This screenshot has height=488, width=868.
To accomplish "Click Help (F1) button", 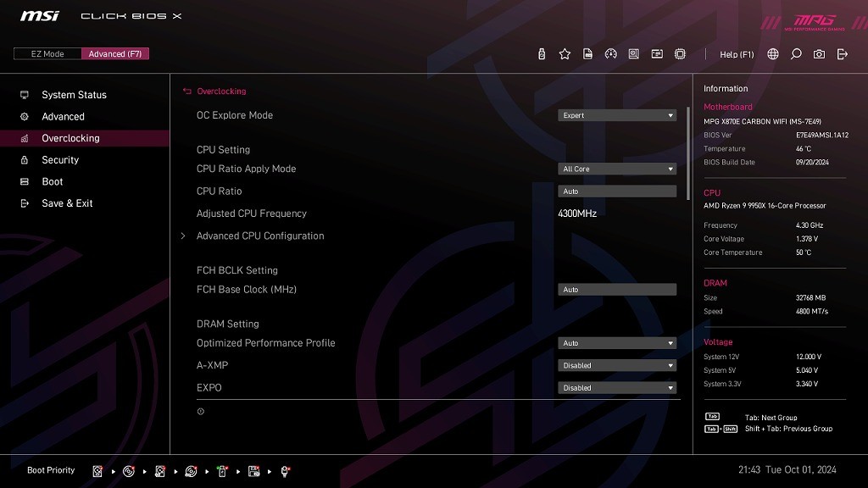I will point(737,54).
